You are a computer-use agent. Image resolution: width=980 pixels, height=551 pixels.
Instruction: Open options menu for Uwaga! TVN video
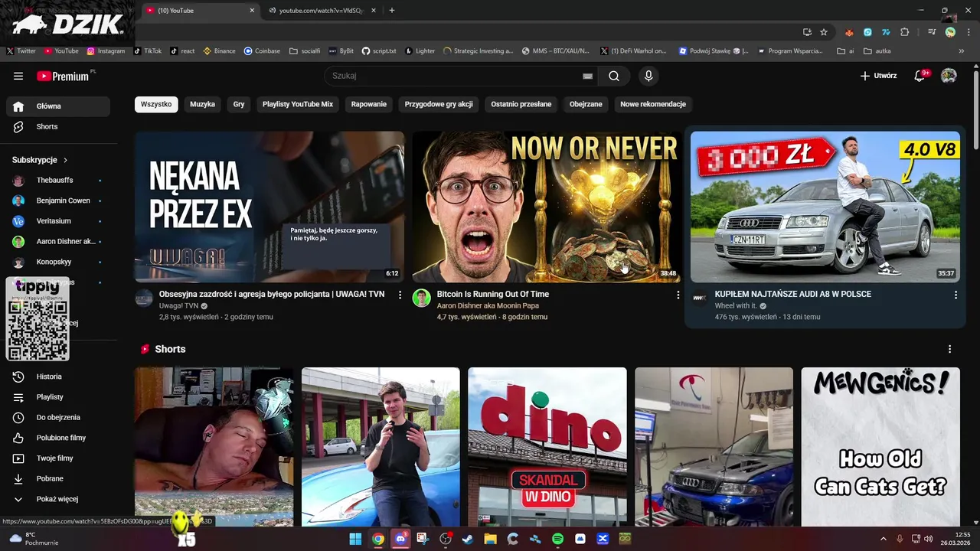tap(400, 295)
